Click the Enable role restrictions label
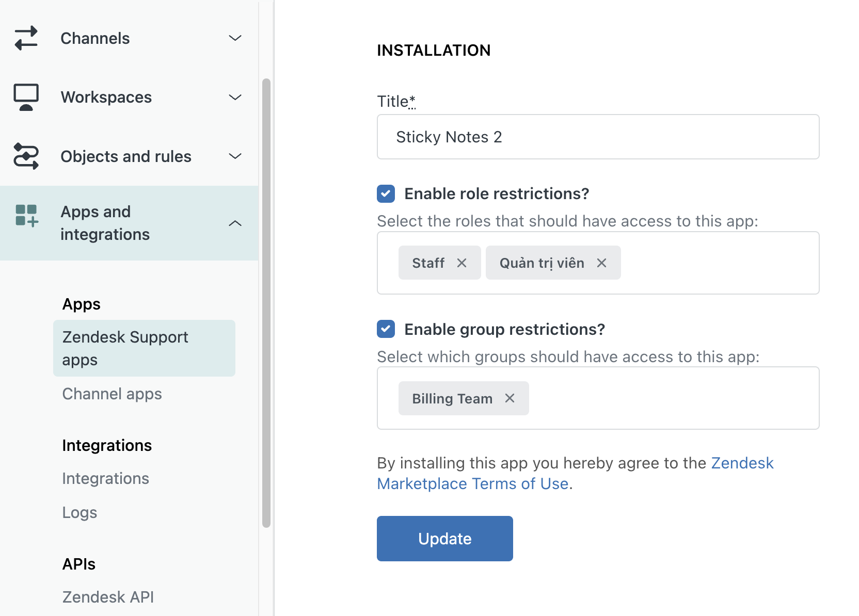Image resolution: width=859 pixels, height=616 pixels. [x=497, y=194]
